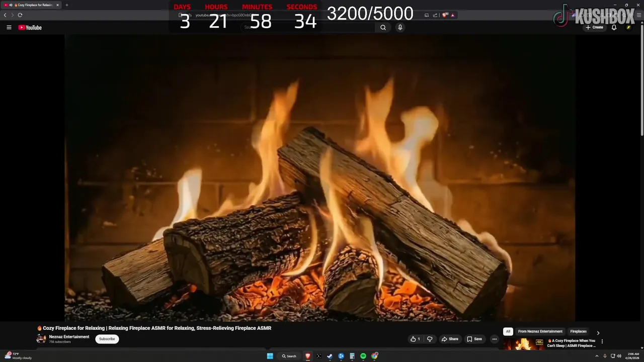Show hidden system tray icons chevron
This screenshot has width=644, height=362.
point(597,356)
